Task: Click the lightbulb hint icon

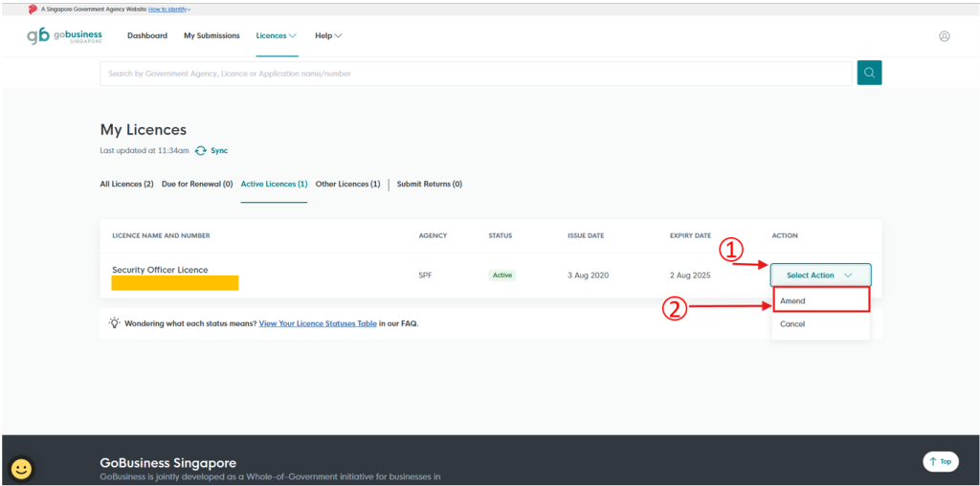Action: (115, 323)
